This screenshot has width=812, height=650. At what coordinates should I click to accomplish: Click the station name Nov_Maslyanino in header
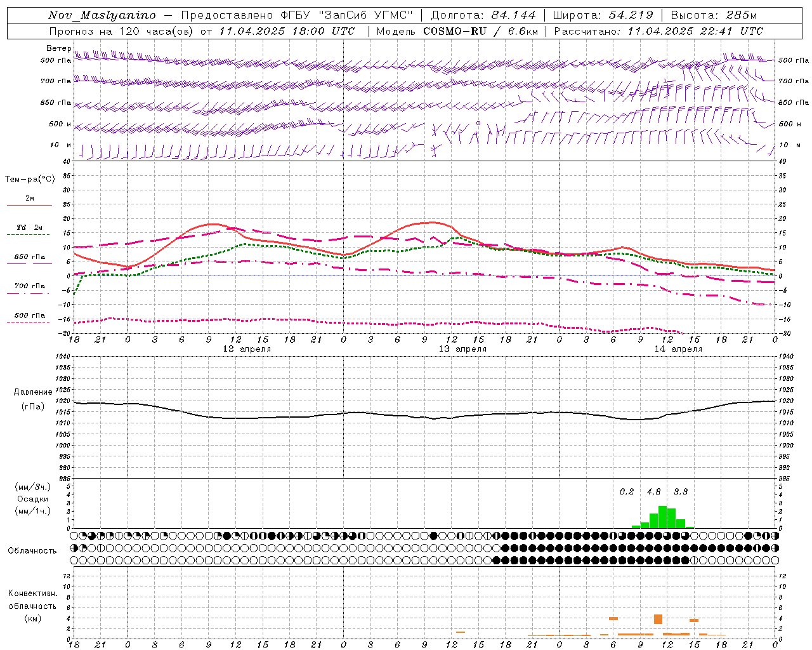tap(102, 15)
